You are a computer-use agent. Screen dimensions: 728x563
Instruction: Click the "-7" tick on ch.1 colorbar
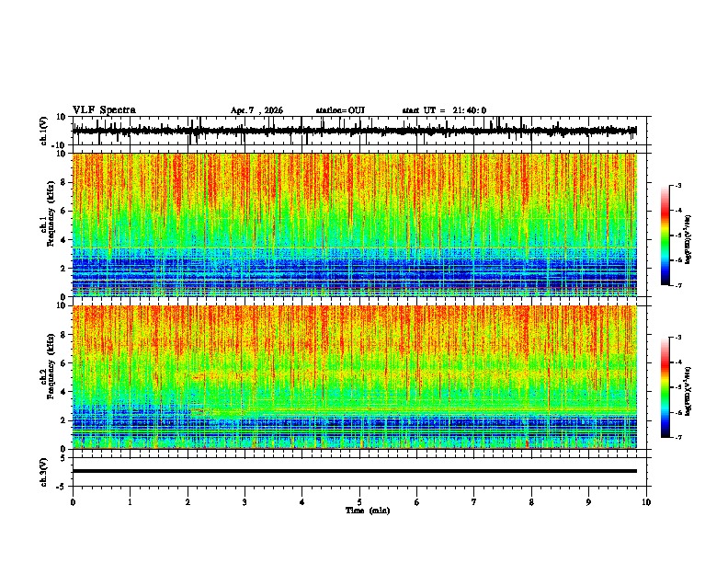click(677, 285)
